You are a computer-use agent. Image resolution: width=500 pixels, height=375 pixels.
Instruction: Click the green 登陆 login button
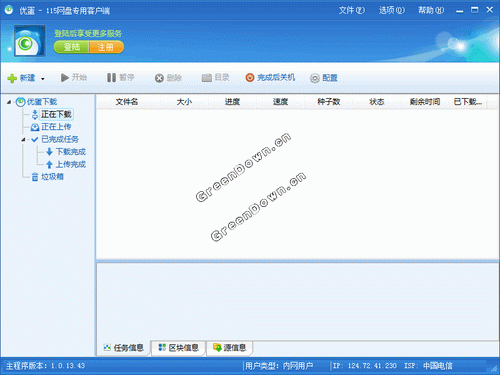point(71,47)
